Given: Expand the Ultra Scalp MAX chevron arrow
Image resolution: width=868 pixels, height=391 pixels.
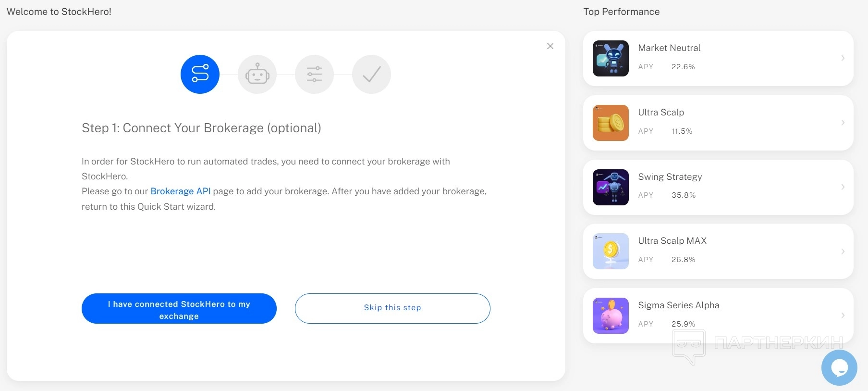Looking at the screenshot, I should (843, 251).
